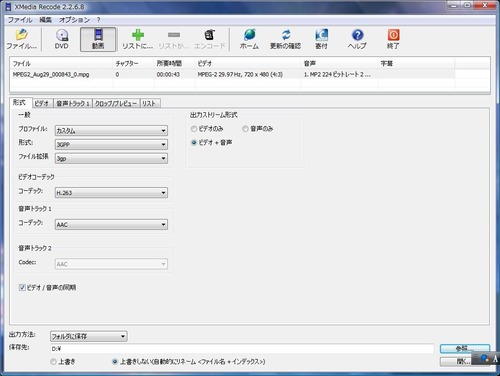Open the ファイル拡張 dropdown showing 3gp

pyautogui.click(x=111, y=158)
